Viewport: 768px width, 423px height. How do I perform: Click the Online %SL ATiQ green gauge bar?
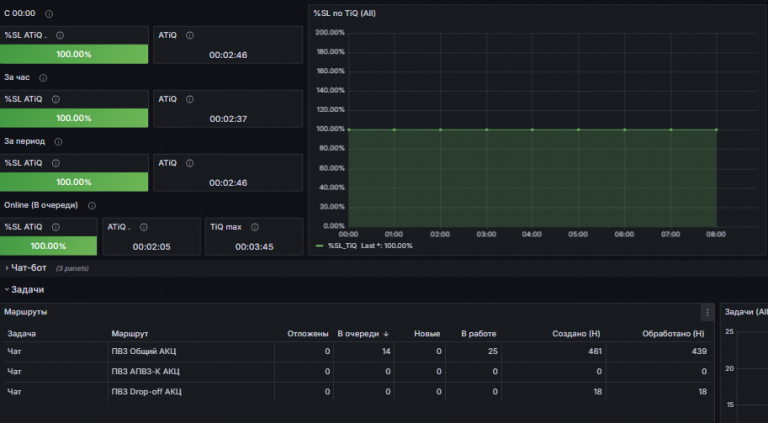click(x=48, y=246)
